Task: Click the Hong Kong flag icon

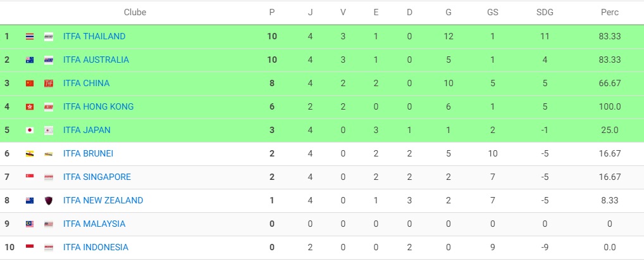Action: pyautogui.click(x=30, y=107)
